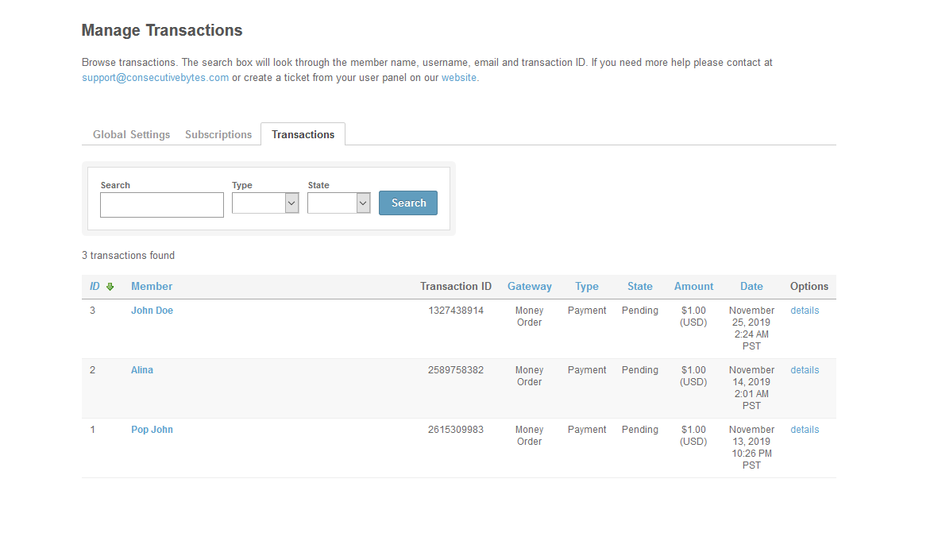Click the green ID sort arrow icon
Viewport: 934px width, 560px height.
point(110,287)
